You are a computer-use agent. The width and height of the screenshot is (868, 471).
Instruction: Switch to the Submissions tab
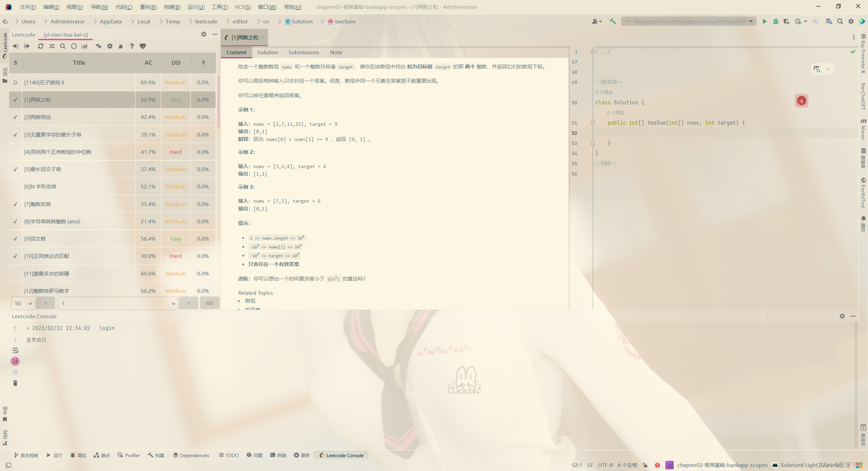pos(303,52)
